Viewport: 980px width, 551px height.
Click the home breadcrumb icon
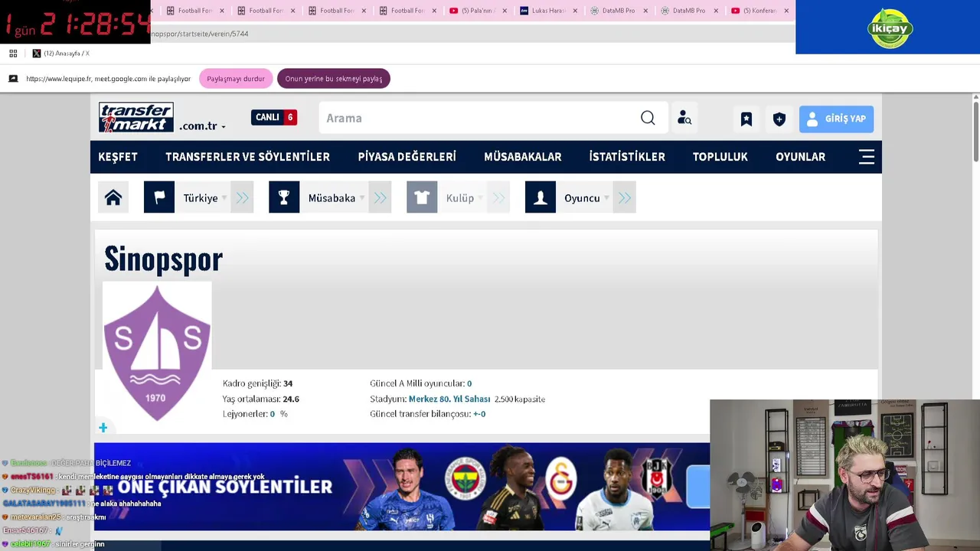113,197
